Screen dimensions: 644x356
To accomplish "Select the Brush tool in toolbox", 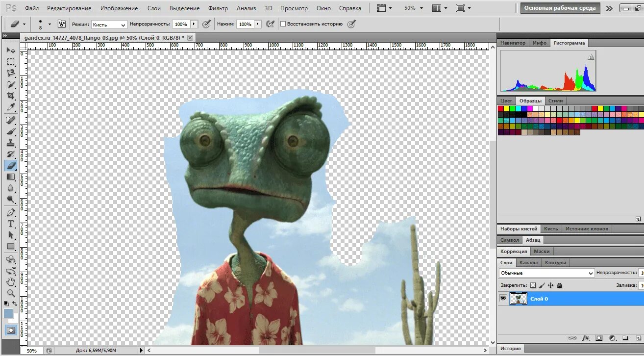I will (11, 131).
